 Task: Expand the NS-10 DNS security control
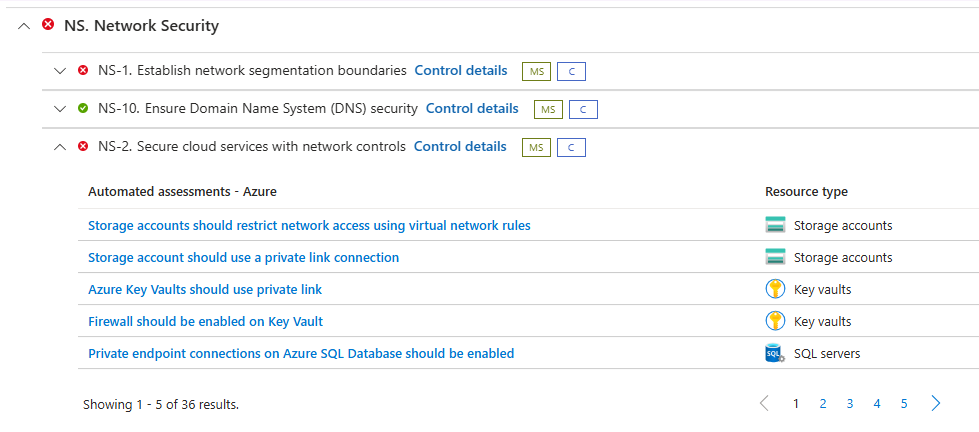[x=59, y=109]
